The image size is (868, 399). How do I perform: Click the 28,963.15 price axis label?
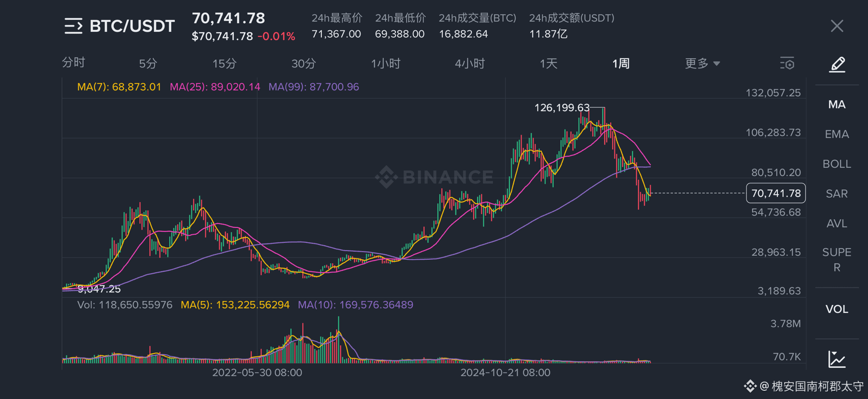tap(776, 253)
